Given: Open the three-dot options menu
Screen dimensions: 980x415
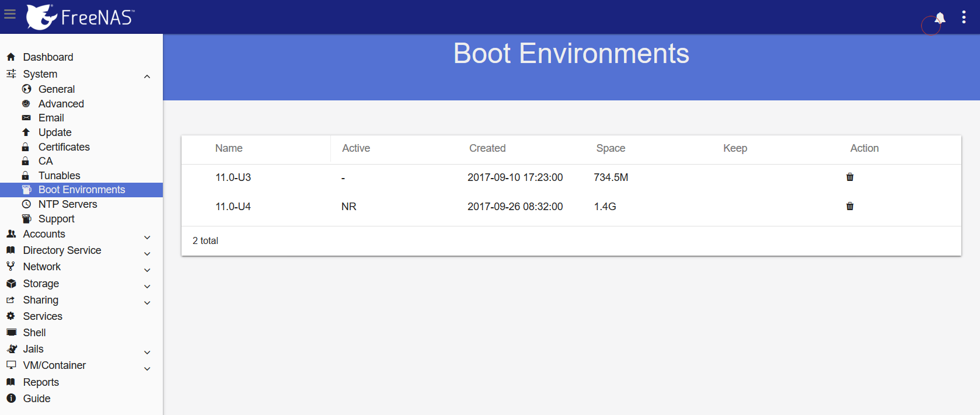Looking at the screenshot, I should coord(964,18).
